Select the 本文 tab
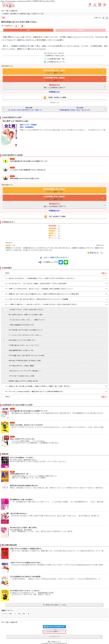The width and height of the screenshot is (109, 644). pos(28,30)
